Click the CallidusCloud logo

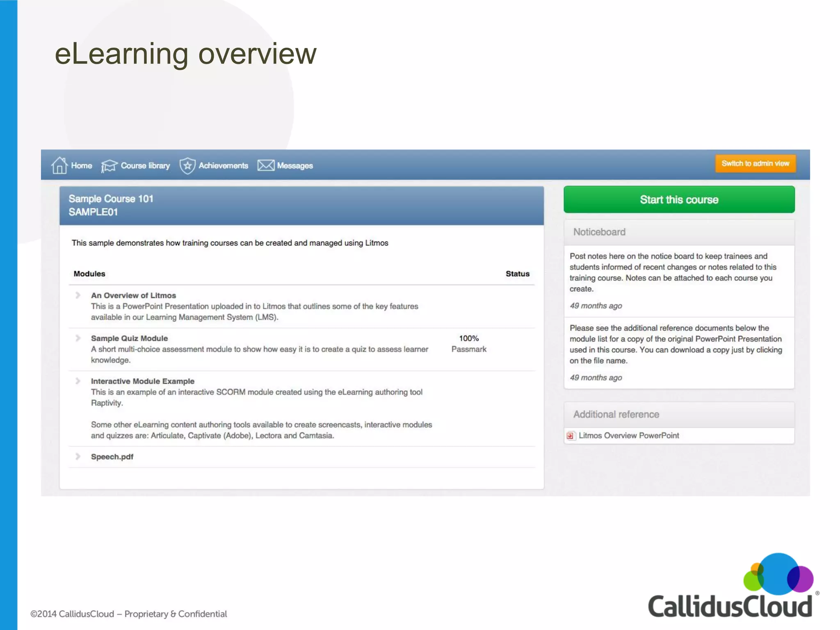tap(733, 586)
